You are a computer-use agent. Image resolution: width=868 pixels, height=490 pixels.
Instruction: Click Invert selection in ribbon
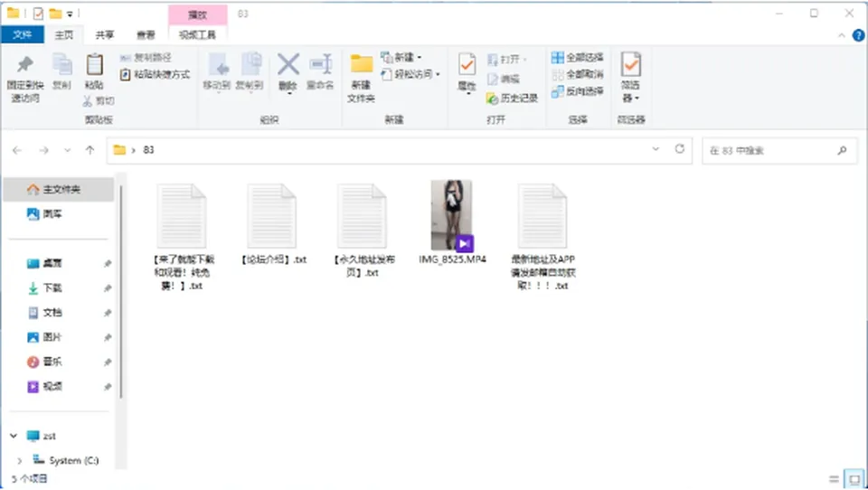[x=578, y=91]
